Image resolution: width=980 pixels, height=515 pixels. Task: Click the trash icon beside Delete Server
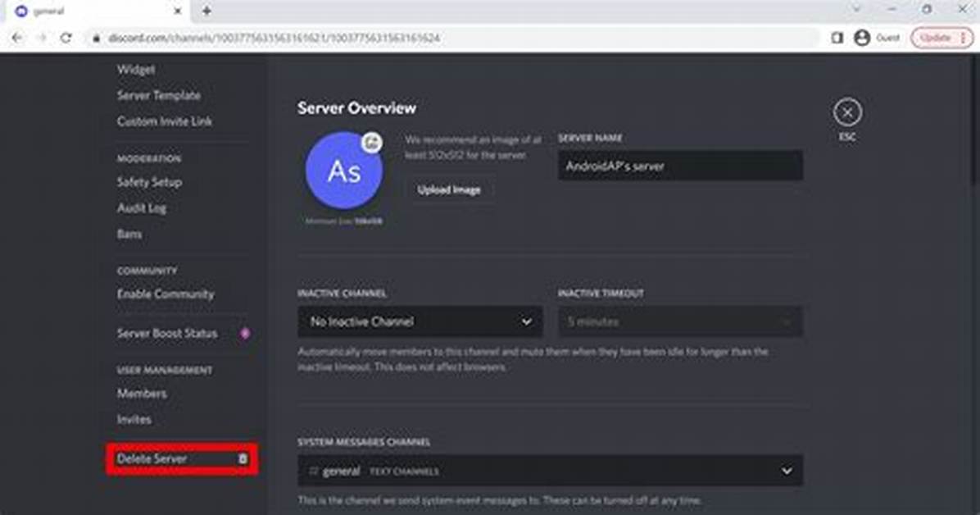point(243,459)
